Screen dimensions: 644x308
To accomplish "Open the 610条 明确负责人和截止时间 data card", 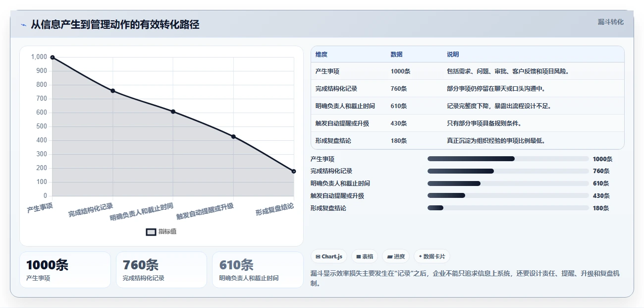I will 258,270.
